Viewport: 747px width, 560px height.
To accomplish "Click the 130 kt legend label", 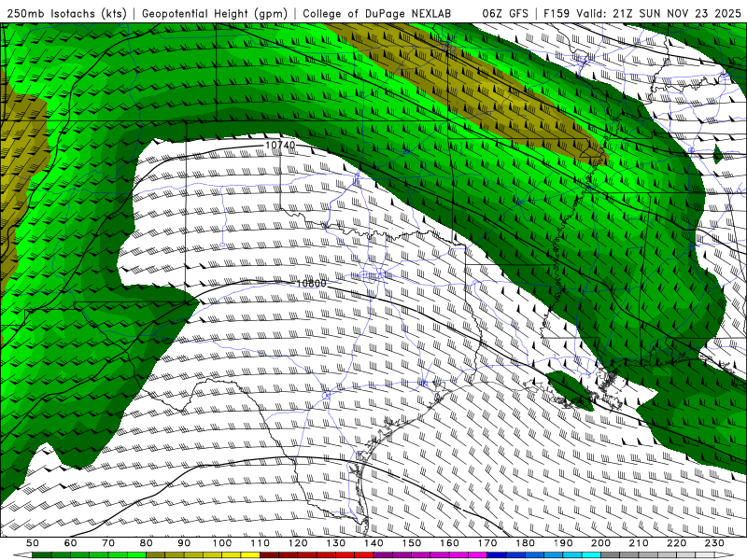I will (x=336, y=543).
